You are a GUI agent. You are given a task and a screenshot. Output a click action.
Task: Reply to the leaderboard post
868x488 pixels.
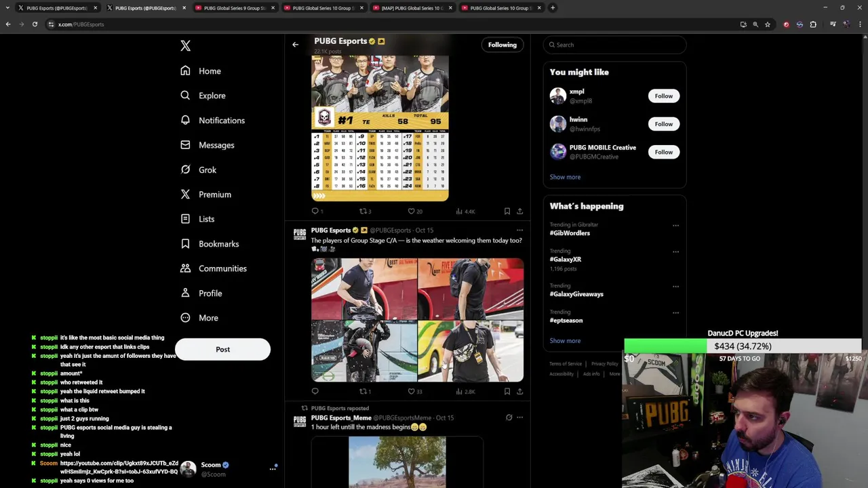coord(315,211)
